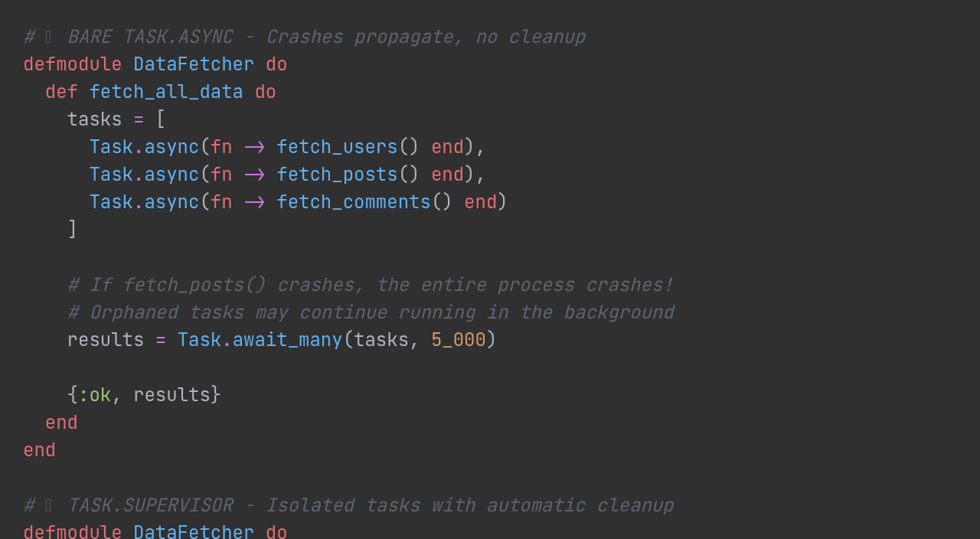The height and width of the screenshot is (539, 980).
Task: Click the fetch_all_data function name
Action: pos(165,92)
